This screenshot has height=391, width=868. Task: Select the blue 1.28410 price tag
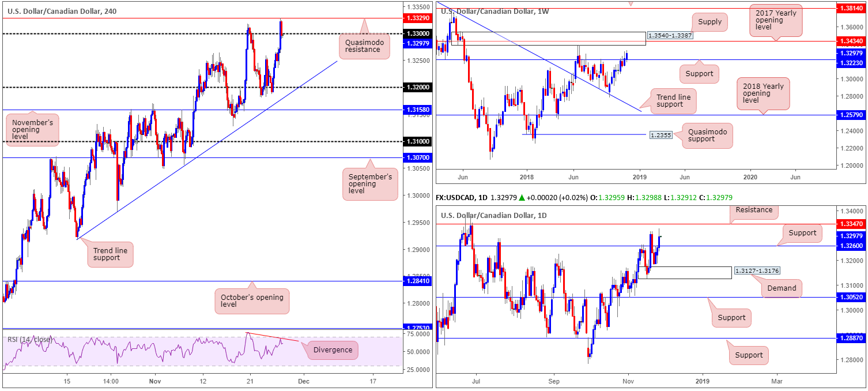(x=417, y=281)
